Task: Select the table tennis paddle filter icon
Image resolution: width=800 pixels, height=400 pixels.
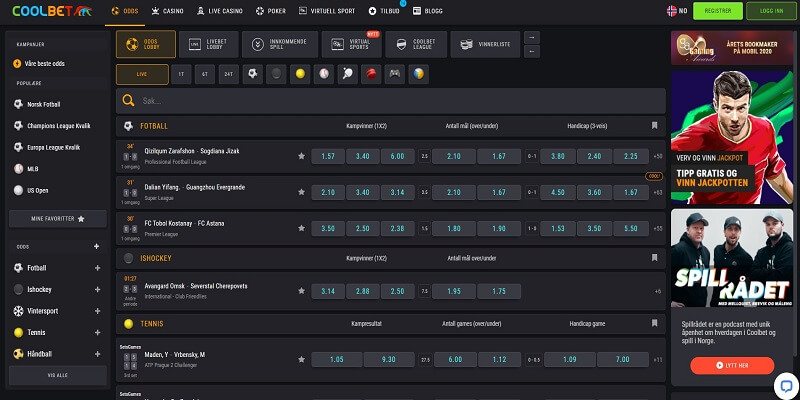Action: pyautogui.click(x=347, y=74)
